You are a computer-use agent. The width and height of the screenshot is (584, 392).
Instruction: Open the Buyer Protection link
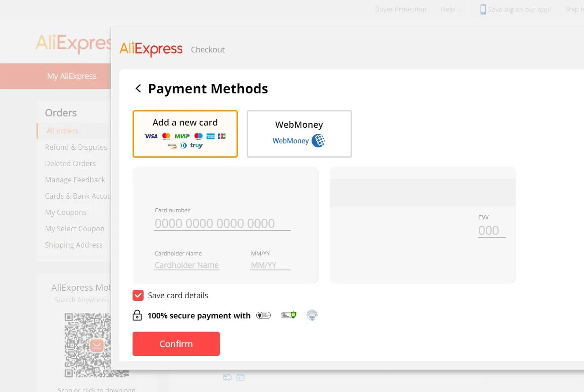click(401, 9)
